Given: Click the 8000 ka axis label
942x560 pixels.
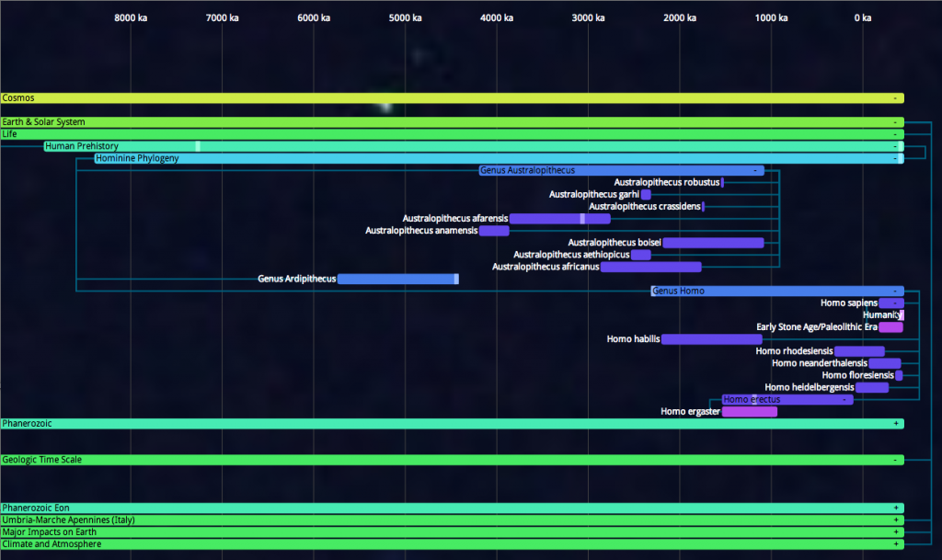Looking at the screenshot, I should 131,18.
